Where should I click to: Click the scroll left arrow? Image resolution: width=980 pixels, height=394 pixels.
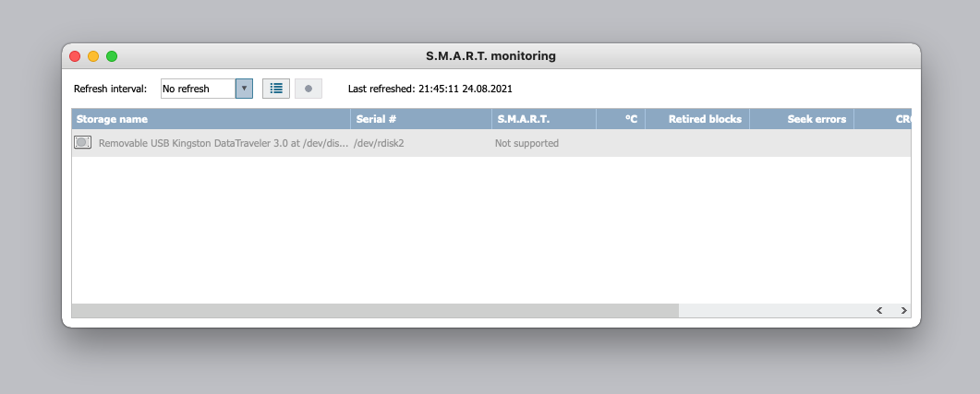(x=879, y=310)
